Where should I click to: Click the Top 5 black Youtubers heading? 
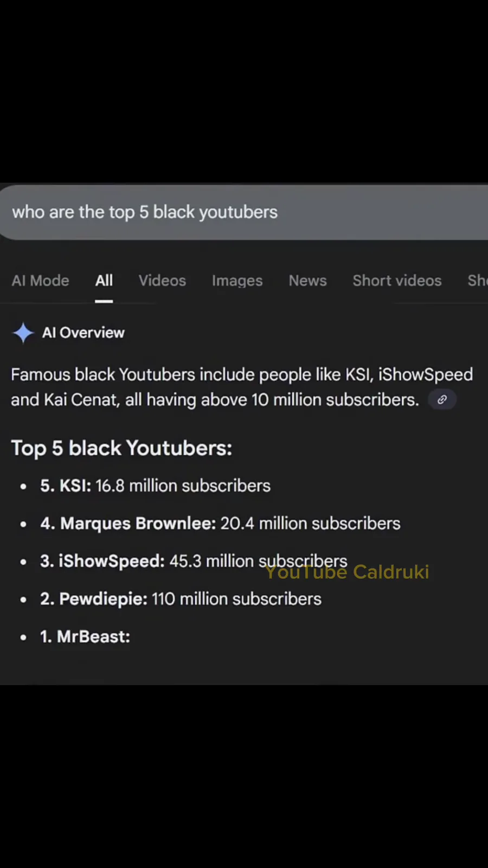[121, 448]
